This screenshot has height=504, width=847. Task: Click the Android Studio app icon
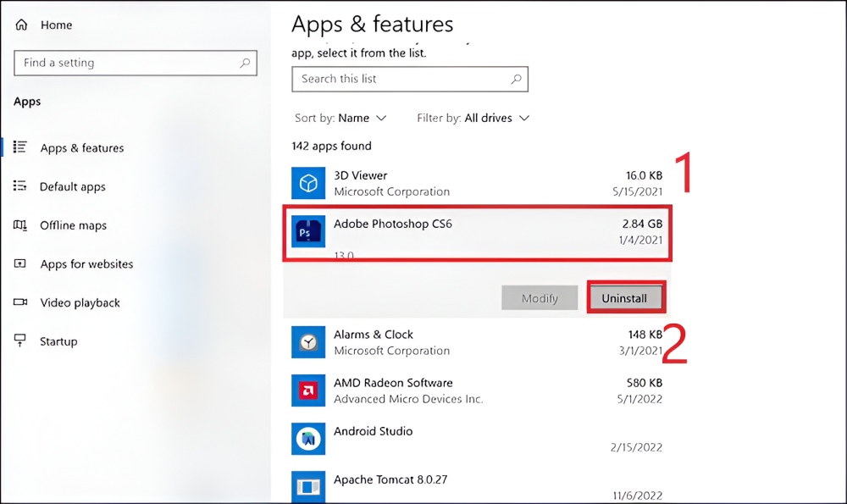[308, 439]
